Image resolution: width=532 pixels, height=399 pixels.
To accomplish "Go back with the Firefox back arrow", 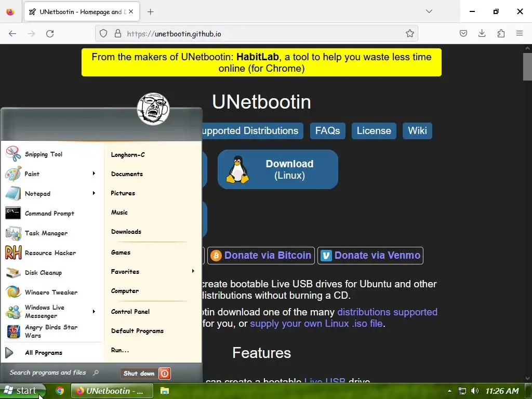I will click(x=12, y=34).
